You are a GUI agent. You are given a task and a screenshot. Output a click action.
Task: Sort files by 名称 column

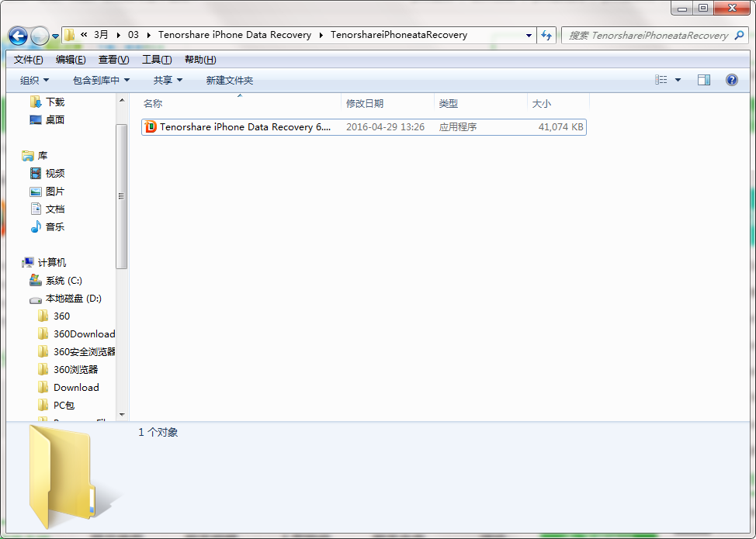tap(241, 104)
